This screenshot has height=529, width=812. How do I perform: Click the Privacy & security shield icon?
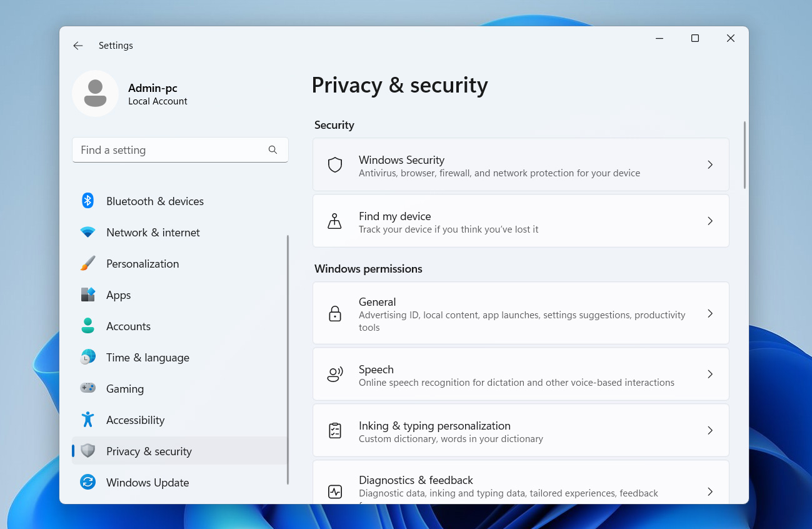[88, 451]
